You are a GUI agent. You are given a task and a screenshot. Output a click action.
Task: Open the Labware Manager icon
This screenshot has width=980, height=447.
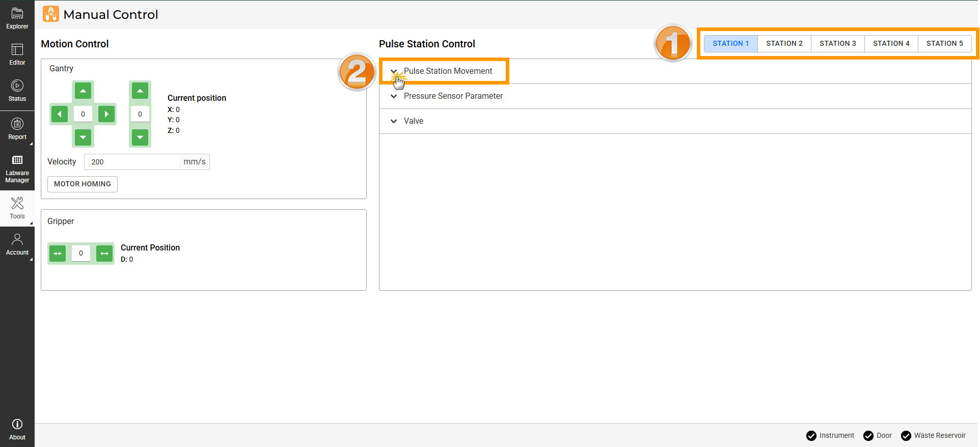click(17, 169)
